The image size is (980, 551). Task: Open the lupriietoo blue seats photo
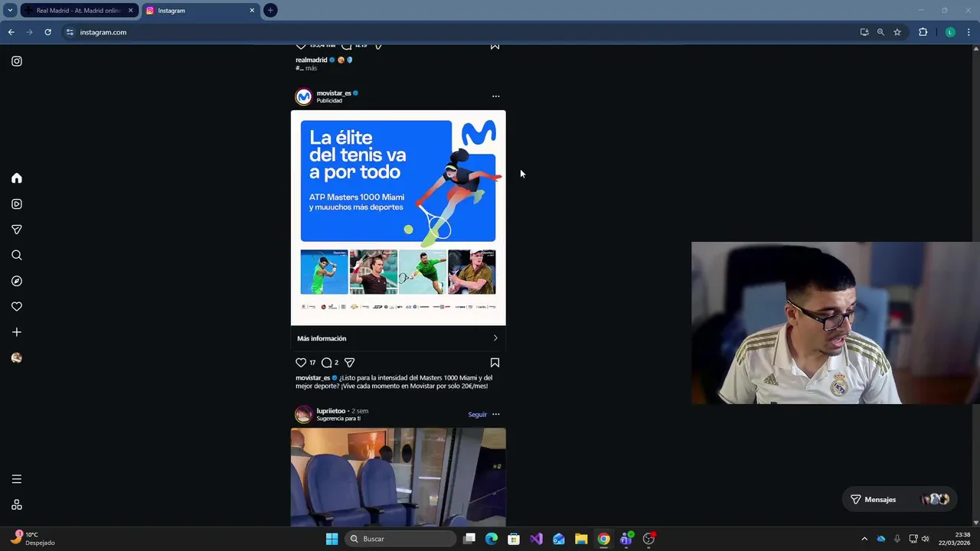[398, 477]
